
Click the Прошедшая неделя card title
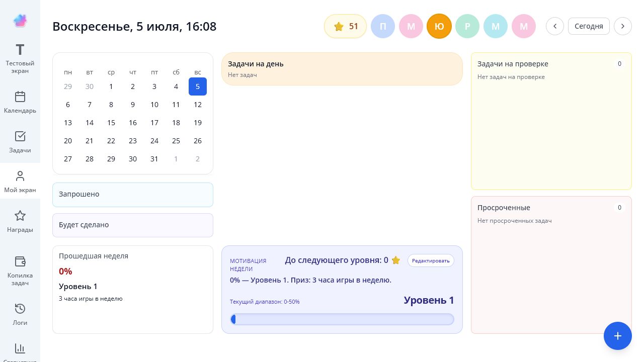[94, 256]
